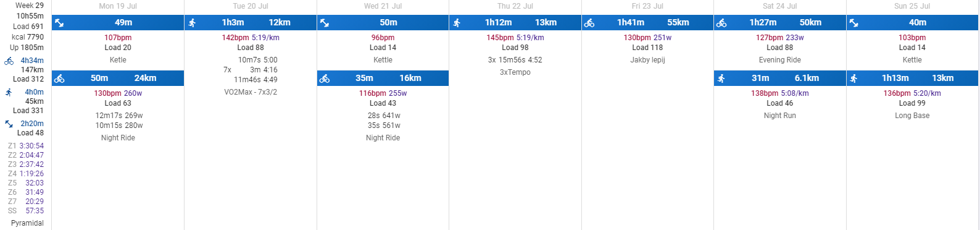
Task: Click the weekly cycling summary bike icon
Action: (9, 61)
